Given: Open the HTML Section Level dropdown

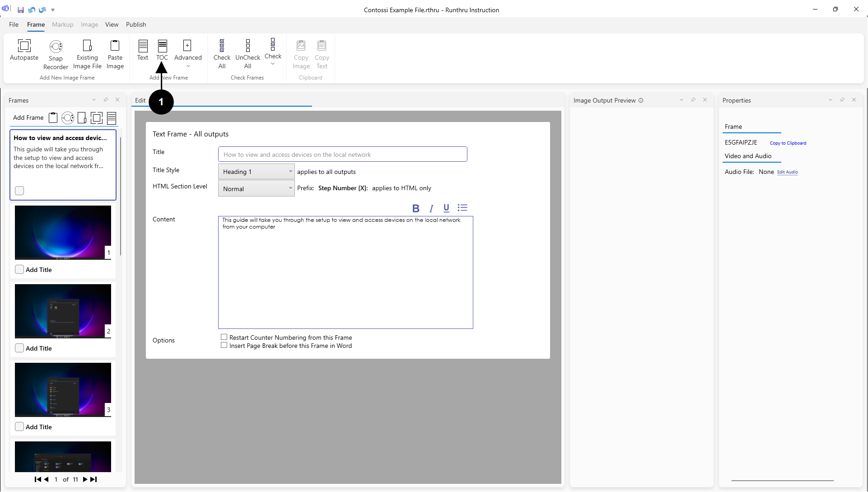Looking at the screenshot, I should [256, 188].
